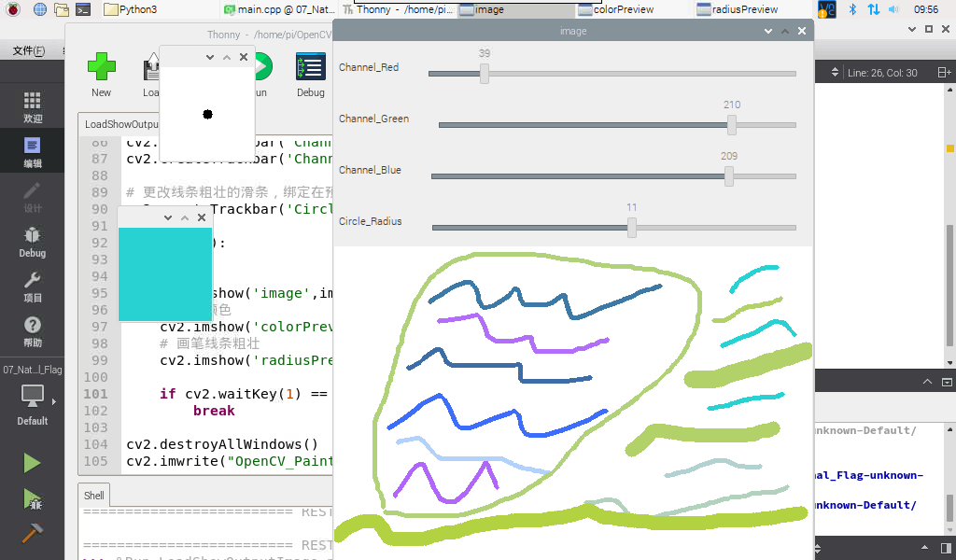Click the hammer build icon

32,533
